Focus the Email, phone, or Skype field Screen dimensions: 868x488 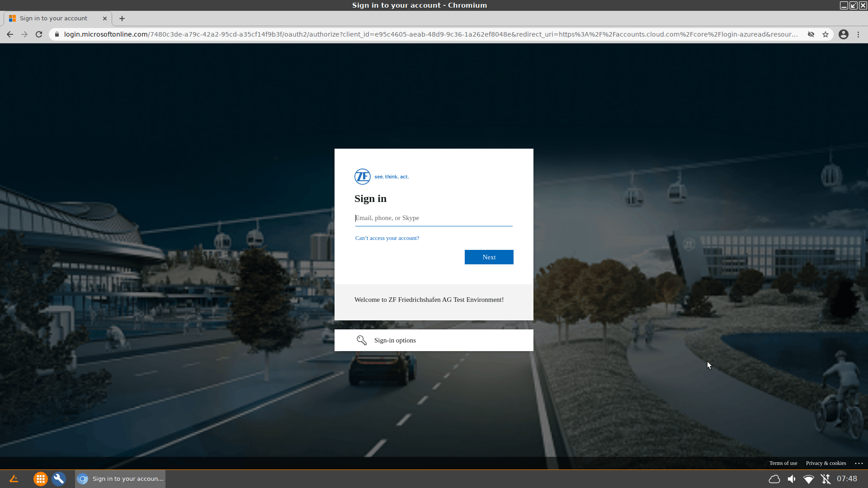click(434, 218)
